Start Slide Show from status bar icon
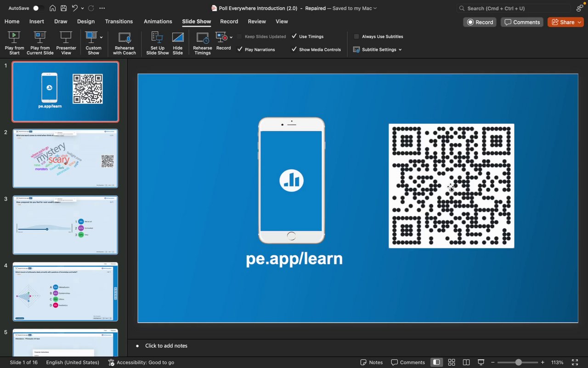The height and width of the screenshot is (368, 588). pyautogui.click(x=481, y=362)
